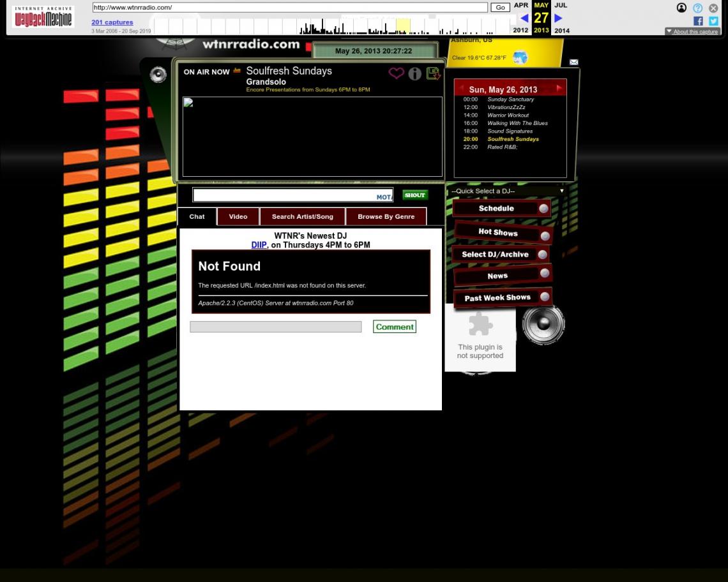Open the Wayback user account icon
This screenshot has height=582, width=728.
click(681, 8)
